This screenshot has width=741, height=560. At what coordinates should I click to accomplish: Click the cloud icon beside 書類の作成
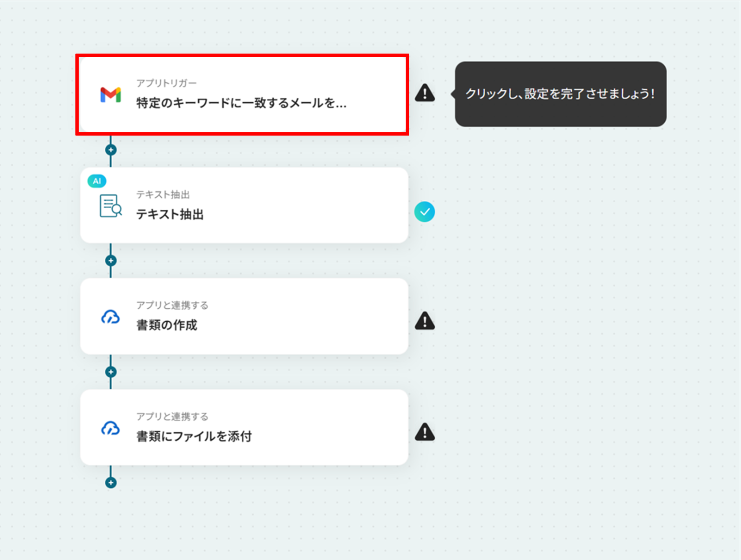pyautogui.click(x=110, y=317)
